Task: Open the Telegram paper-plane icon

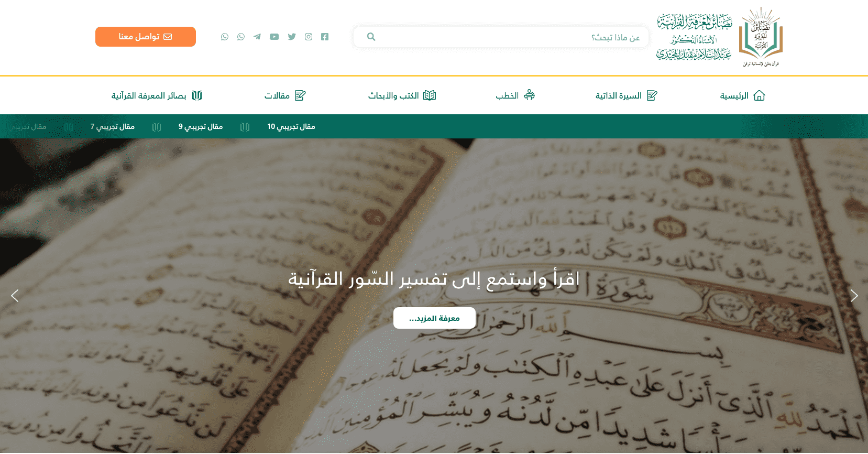Action: pyautogui.click(x=257, y=37)
